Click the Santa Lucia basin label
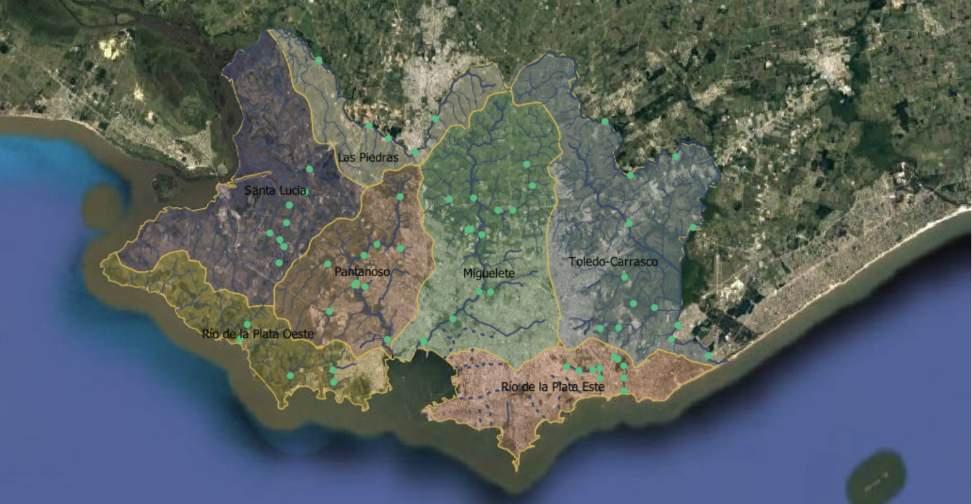This screenshot has height=504, width=972. pyautogui.click(x=276, y=190)
